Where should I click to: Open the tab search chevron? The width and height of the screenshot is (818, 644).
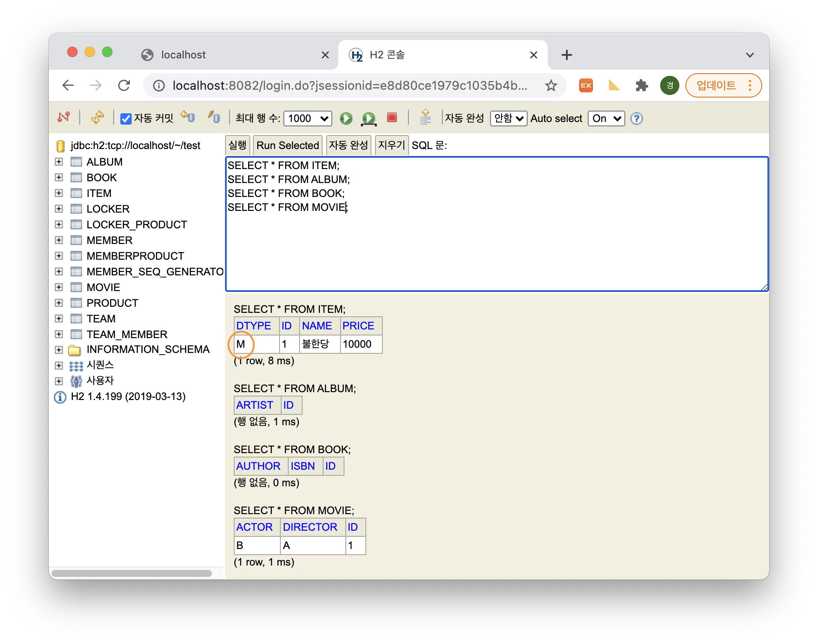[750, 55]
